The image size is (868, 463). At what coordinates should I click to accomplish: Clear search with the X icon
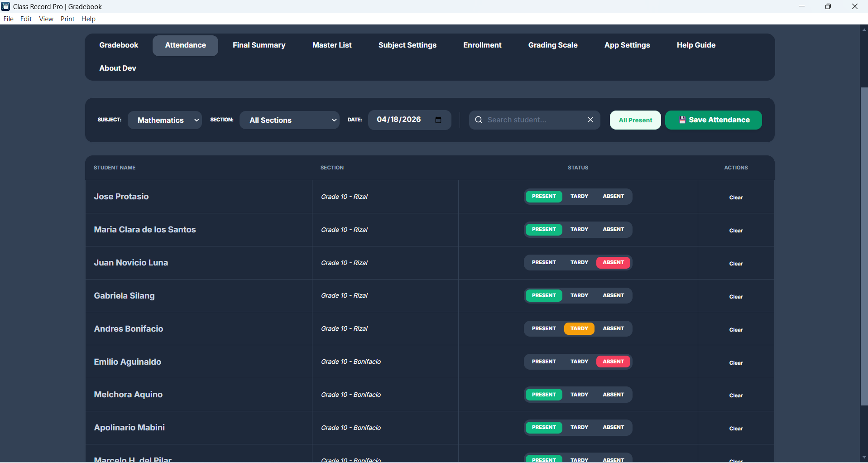(x=590, y=120)
